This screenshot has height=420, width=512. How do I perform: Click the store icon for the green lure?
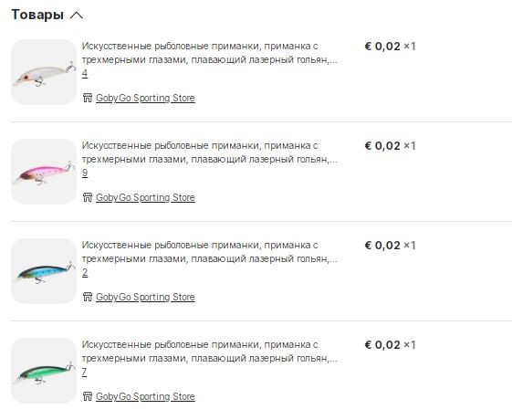(88, 396)
